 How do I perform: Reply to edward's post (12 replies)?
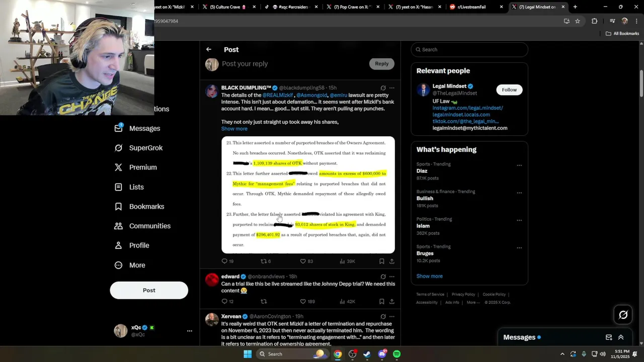pos(228,302)
